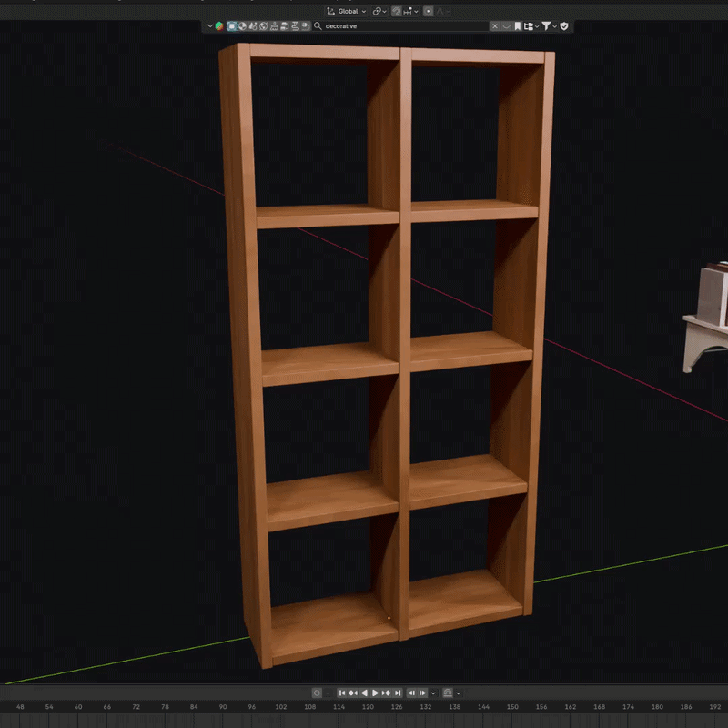Screen dimensions: 728x728
Task: Toggle the globe filter icon
Action: click(263, 26)
